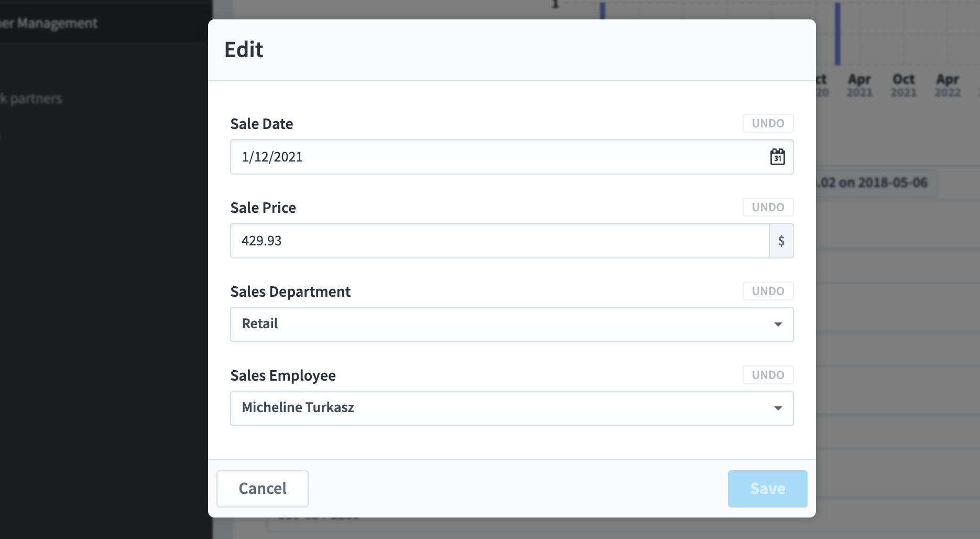The image size is (980, 539).
Task: Click the arrow on the Sales Department dropdown
Action: coord(778,325)
